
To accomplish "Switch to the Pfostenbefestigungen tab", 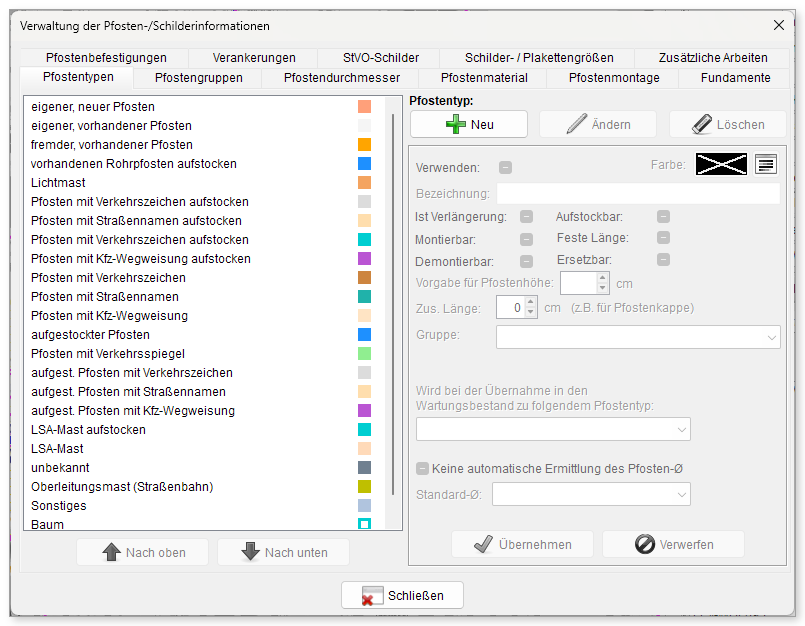I will (106, 58).
